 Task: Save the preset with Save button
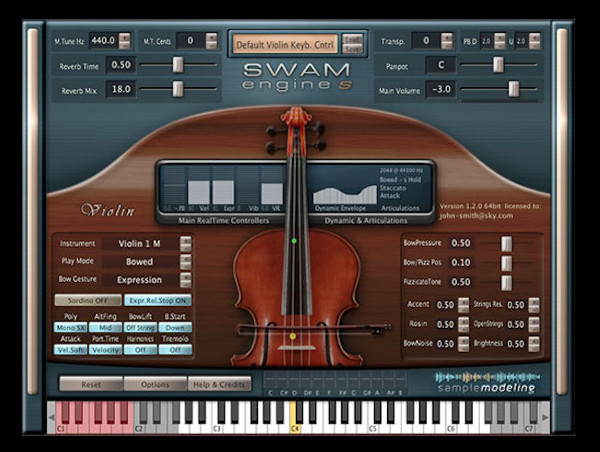pyautogui.click(x=352, y=49)
